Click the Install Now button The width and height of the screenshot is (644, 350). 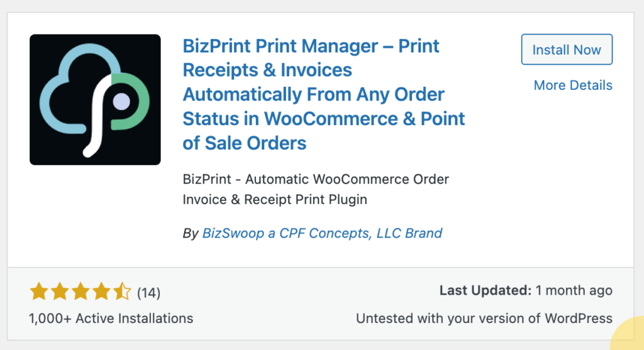(567, 50)
